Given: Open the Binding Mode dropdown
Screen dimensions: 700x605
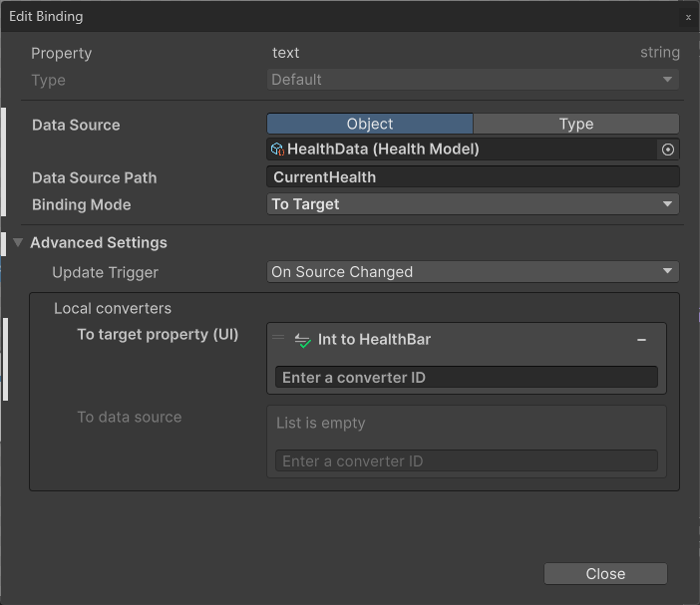Looking at the screenshot, I should (x=473, y=204).
